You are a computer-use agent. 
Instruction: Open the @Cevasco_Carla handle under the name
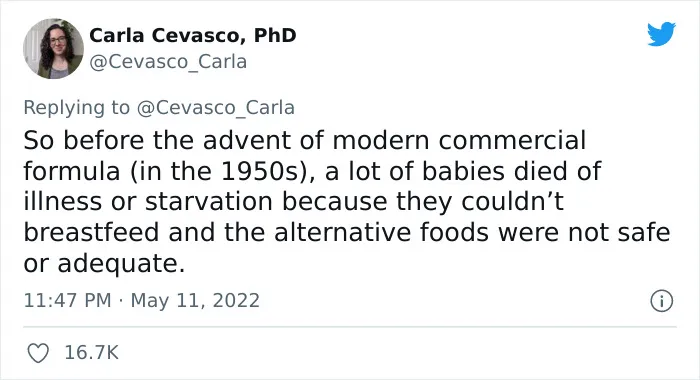click(168, 62)
